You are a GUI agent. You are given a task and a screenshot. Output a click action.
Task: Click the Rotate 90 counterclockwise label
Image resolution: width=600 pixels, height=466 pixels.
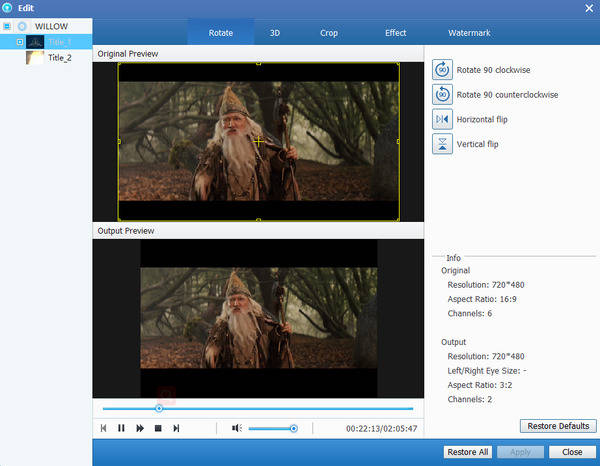point(507,95)
